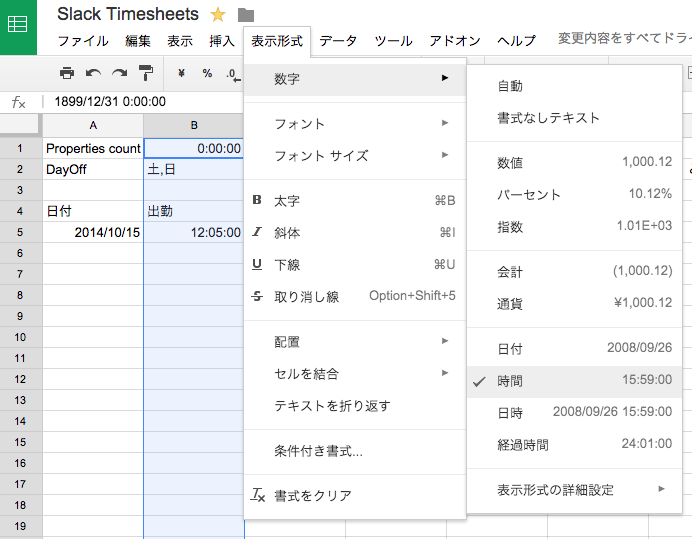Click the document title Slack Timesheets

coord(128,14)
